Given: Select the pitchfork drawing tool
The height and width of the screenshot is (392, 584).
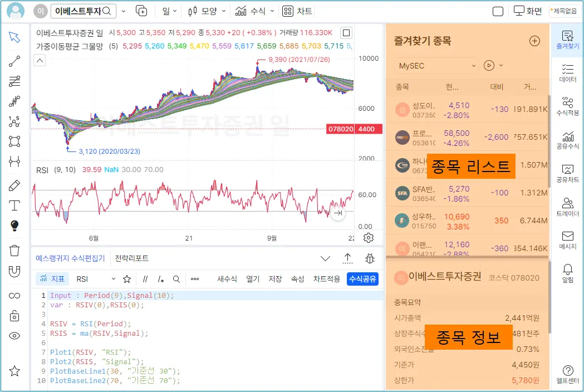Looking at the screenshot, I should click(14, 101).
